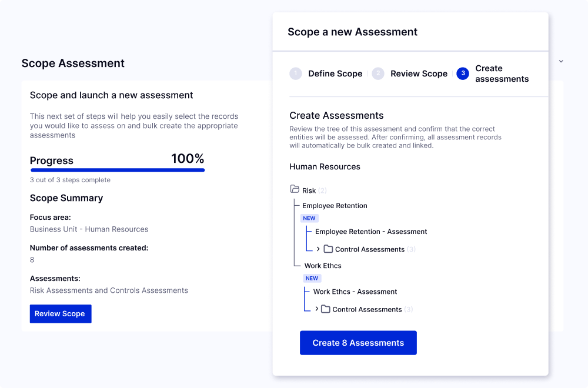Click the step 3 blue circle icon
Image resolution: width=588 pixels, height=388 pixels.
pyautogui.click(x=463, y=73)
